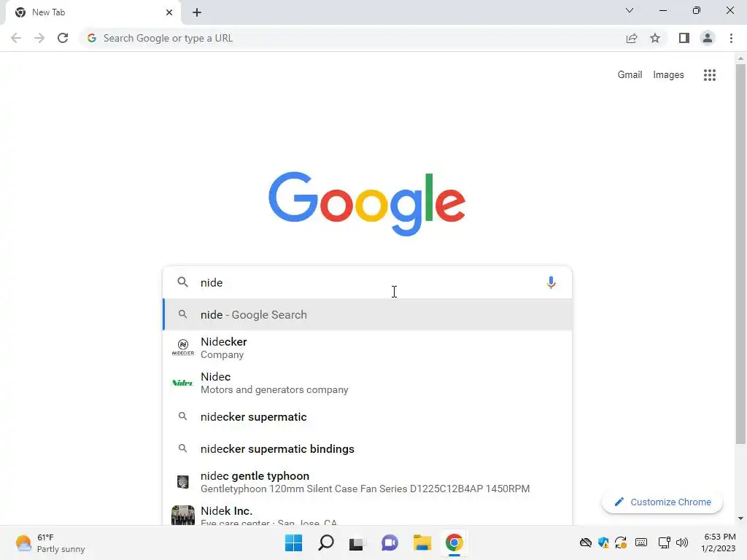Image resolution: width=747 pixels, height=560 pixels.
Task: Select 'nidecker supermatic' suggestion
Action: [367, 416]
